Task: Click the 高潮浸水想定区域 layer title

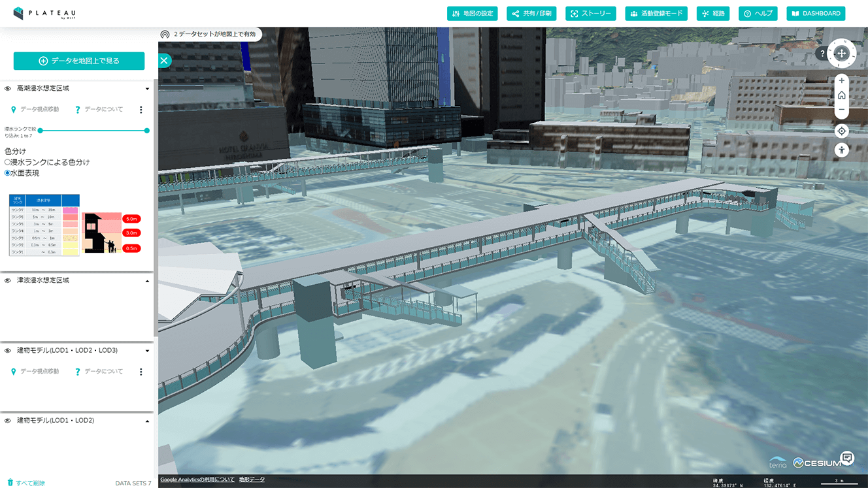Action: click(43, 88)
